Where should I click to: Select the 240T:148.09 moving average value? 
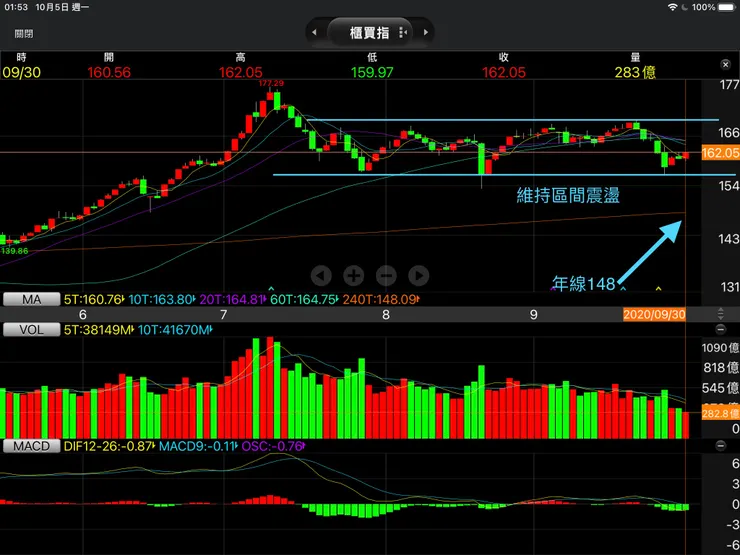tap(381, 299)
